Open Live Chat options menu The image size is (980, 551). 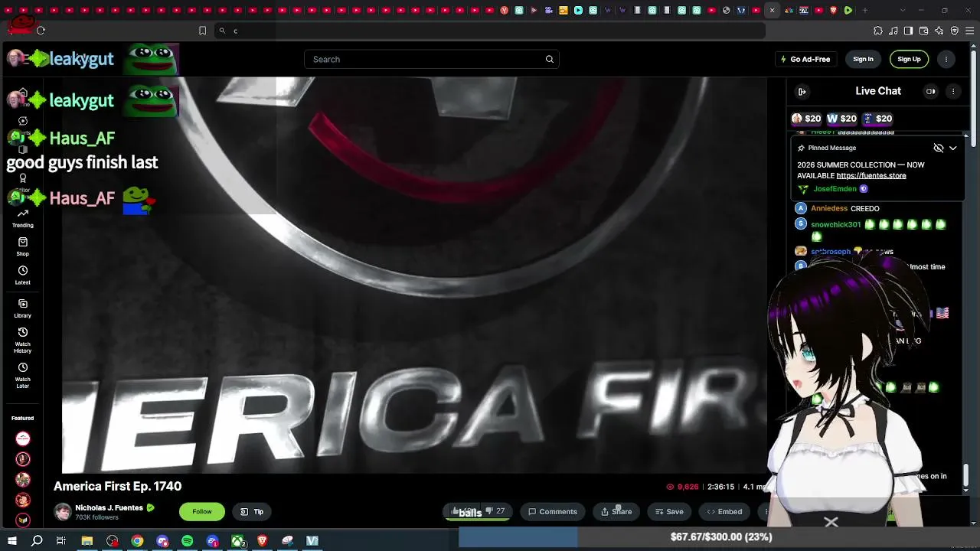pyautogui.click(x=953, y=91)
